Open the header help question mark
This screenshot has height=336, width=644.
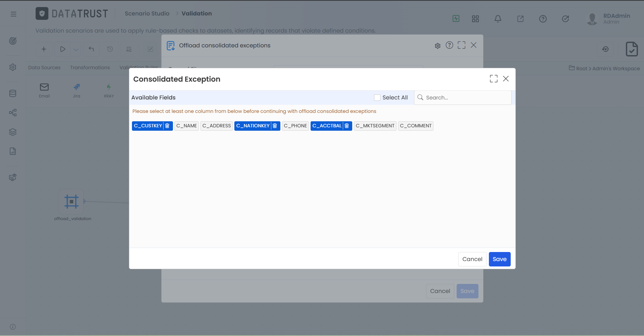click(x=543, y=19)
